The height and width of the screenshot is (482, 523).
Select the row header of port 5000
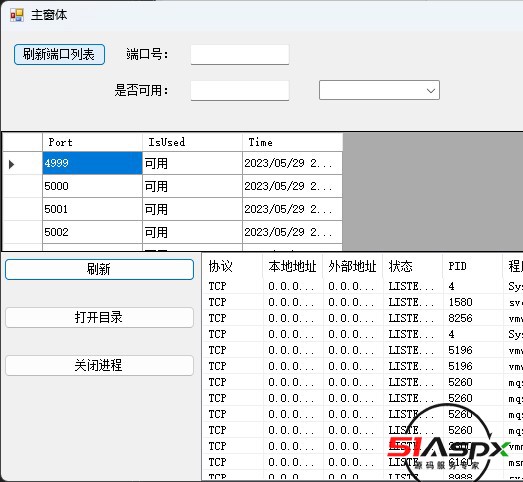pyautogui.click(x=22, y=186)
